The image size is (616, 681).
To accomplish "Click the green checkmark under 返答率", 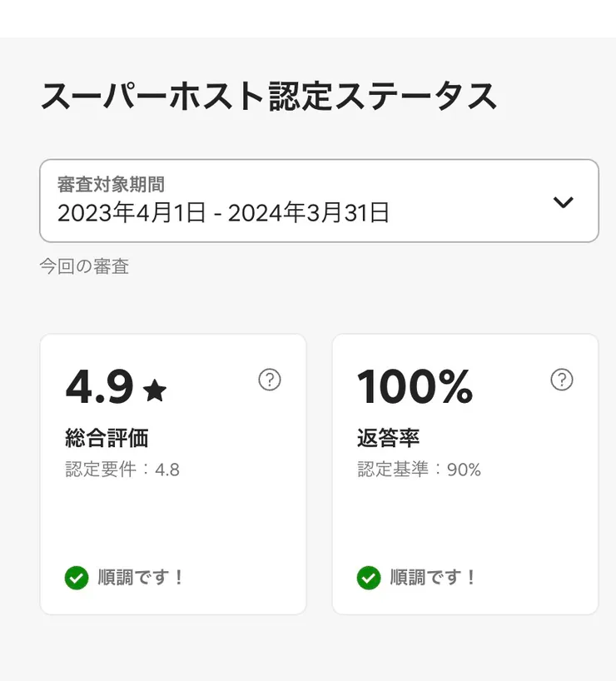I will (x=369, y=577).
